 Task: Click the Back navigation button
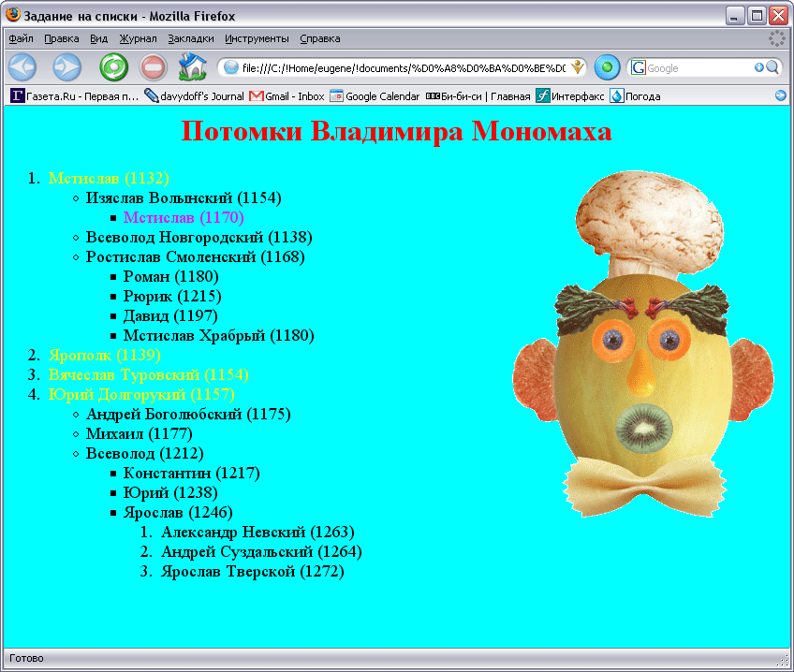tap(22, 67)
